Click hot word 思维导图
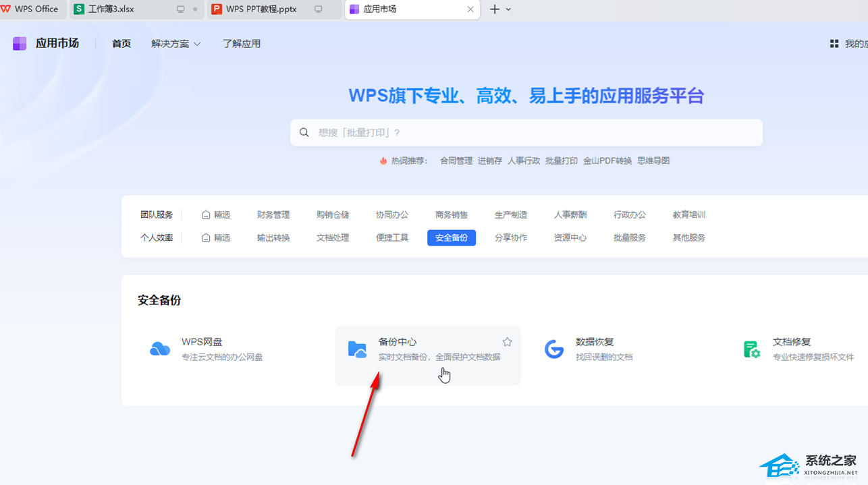The height and width of the screenshot is (485, 868). pyautogui.click(x=653, y=161)
